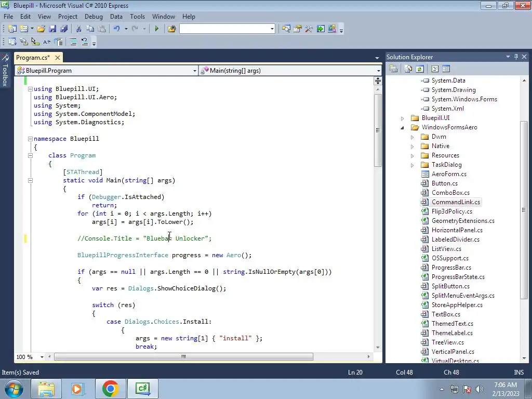The height and width of the screenshot is (399, 532).
Task: Click View Code icon in Solution Explorer
Action: pos(435,69)
